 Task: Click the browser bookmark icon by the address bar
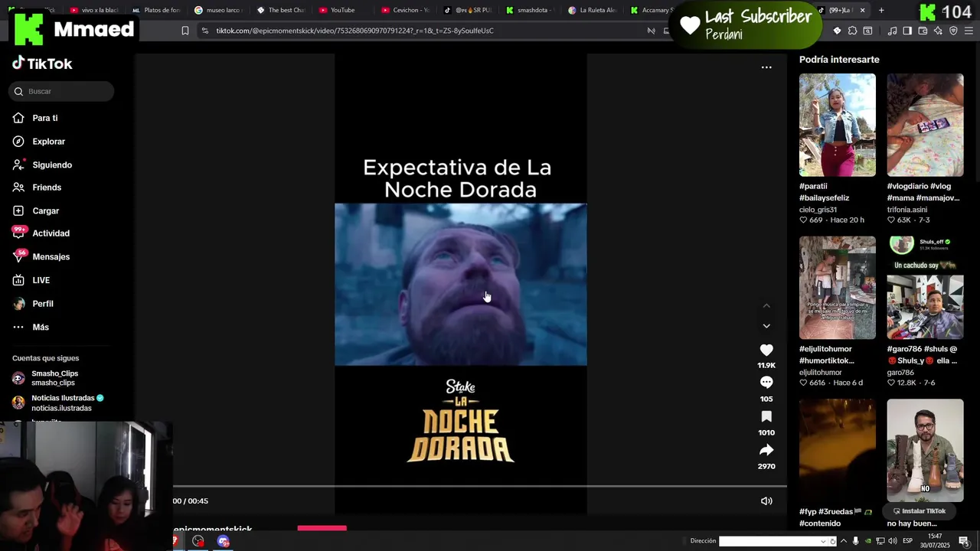tap(185, 31)
